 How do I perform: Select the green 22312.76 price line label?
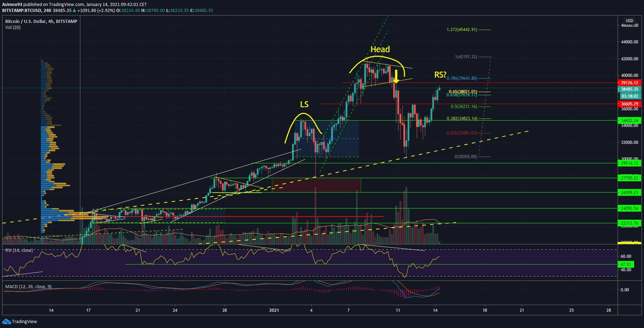coord(630,223)
